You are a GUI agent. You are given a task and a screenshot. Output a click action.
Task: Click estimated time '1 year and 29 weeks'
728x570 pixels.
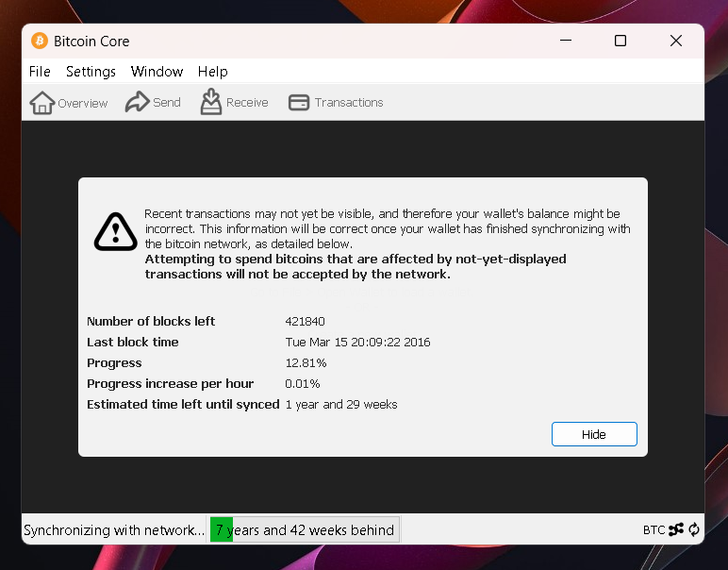coord(341,405)
